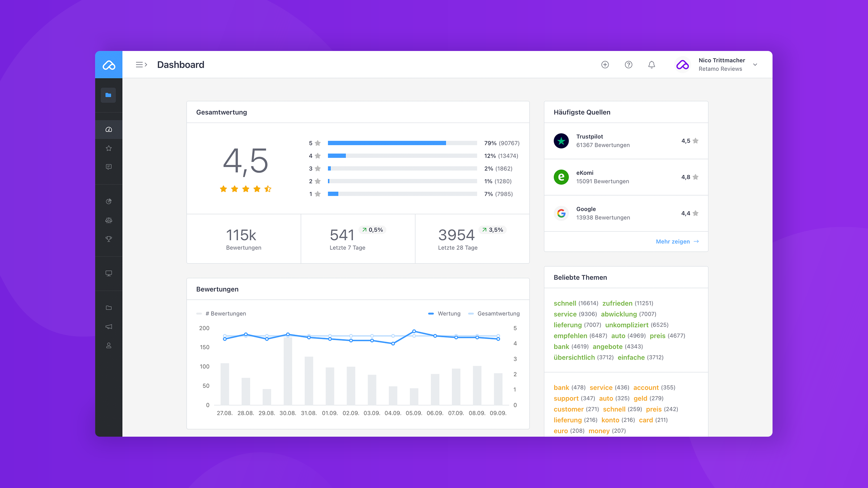
Task: Open the Dashboard speedometer icon in sidebar
Action: [x=109, y=129]
